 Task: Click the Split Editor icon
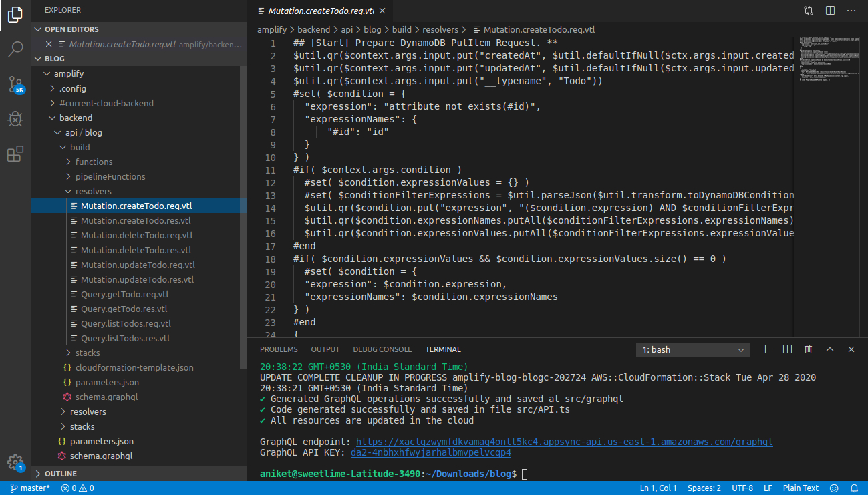(830, 11)
